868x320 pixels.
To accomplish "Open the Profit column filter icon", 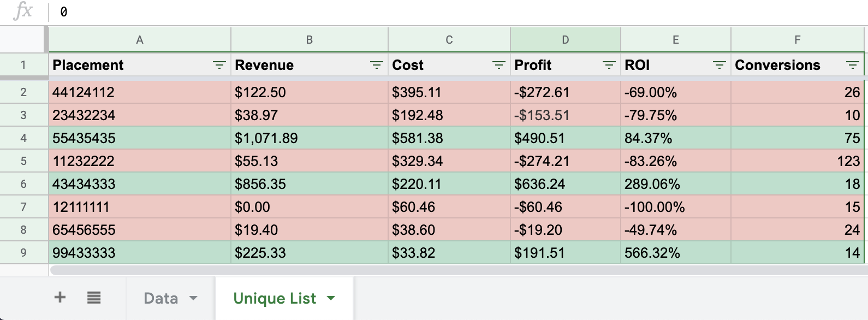I will (609, 65).
